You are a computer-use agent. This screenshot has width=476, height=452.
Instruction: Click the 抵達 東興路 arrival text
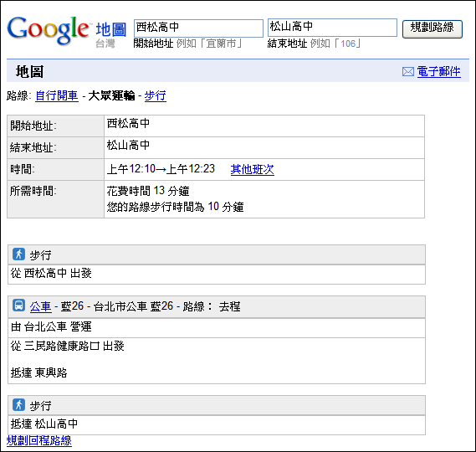click(38, 372)
